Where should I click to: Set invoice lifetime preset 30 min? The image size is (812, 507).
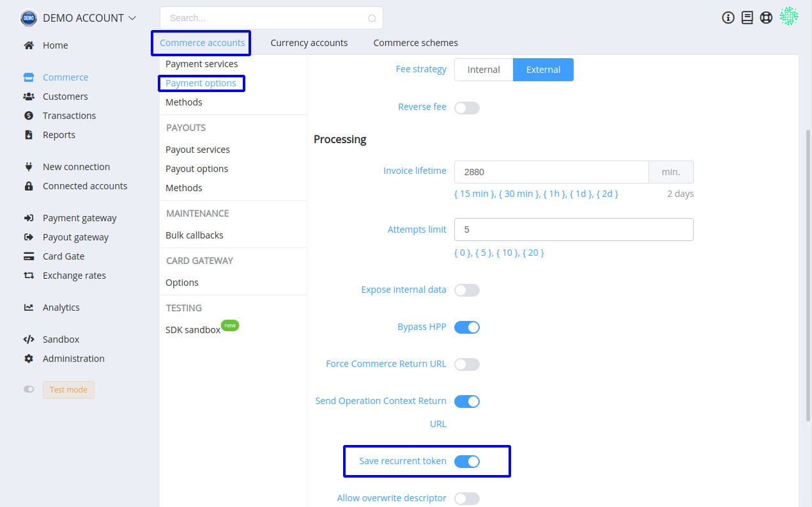tap(519, 194)
